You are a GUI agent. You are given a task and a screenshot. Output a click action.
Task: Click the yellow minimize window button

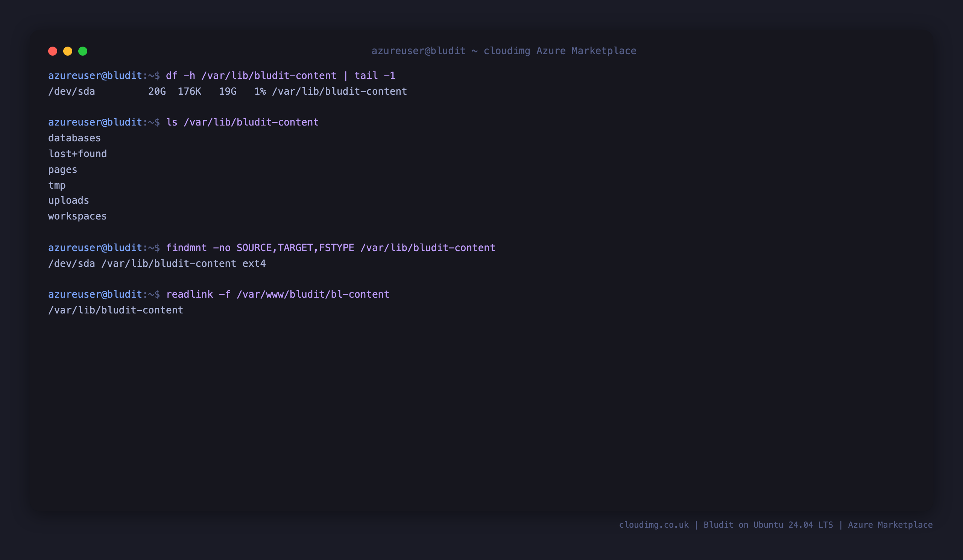(x=68, y=51)
